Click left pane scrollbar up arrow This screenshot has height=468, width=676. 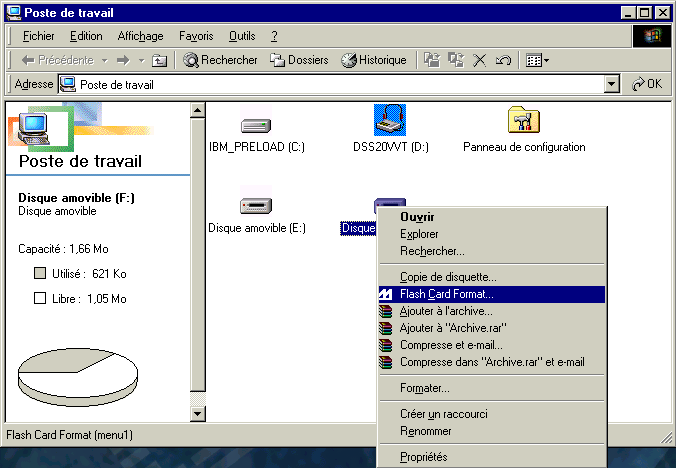(x=197, y=111)
